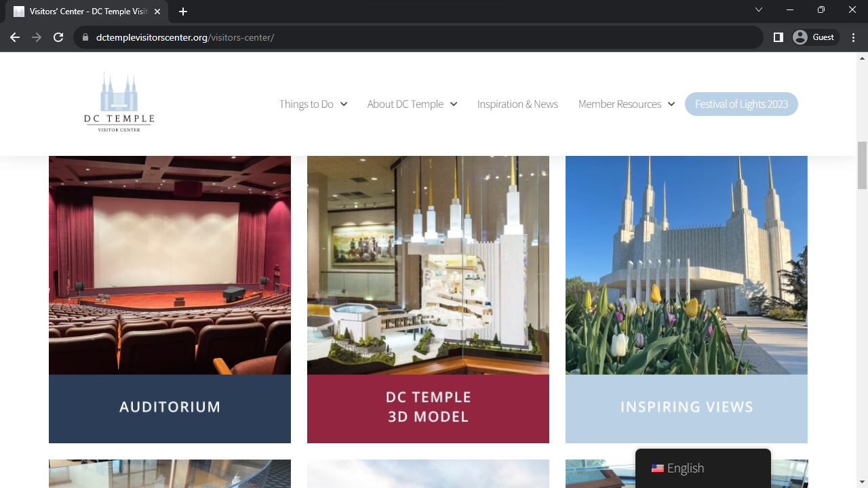Click the DC Temple Visitor Center logo
The height and width of the screenshot is (488, 868).
119,102
